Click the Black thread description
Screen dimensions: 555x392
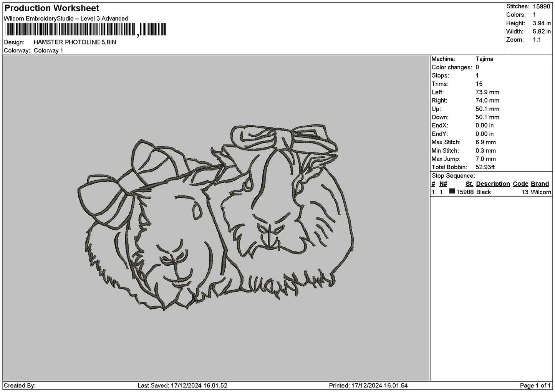click(484, 192)
